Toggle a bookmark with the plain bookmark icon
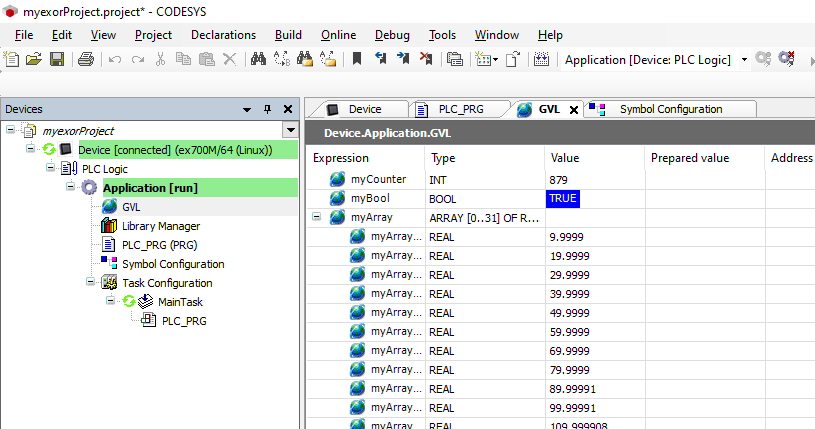 (x=357, y=59)
